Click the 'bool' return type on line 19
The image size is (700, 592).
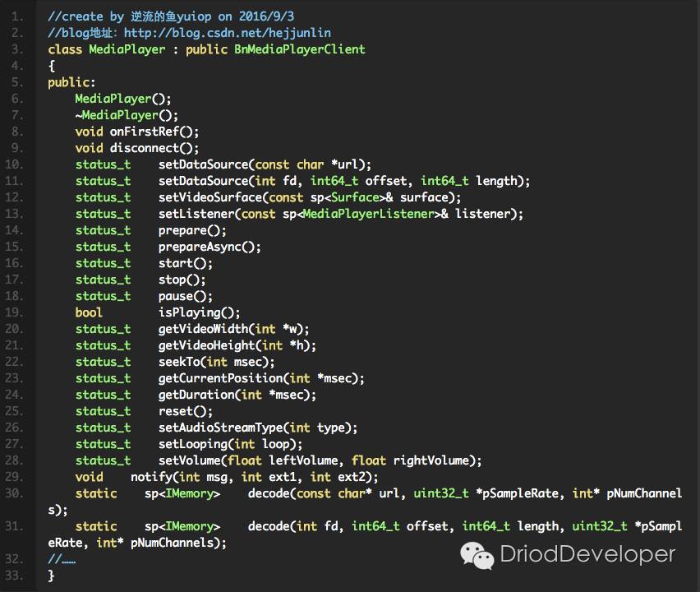click(89, 312)
